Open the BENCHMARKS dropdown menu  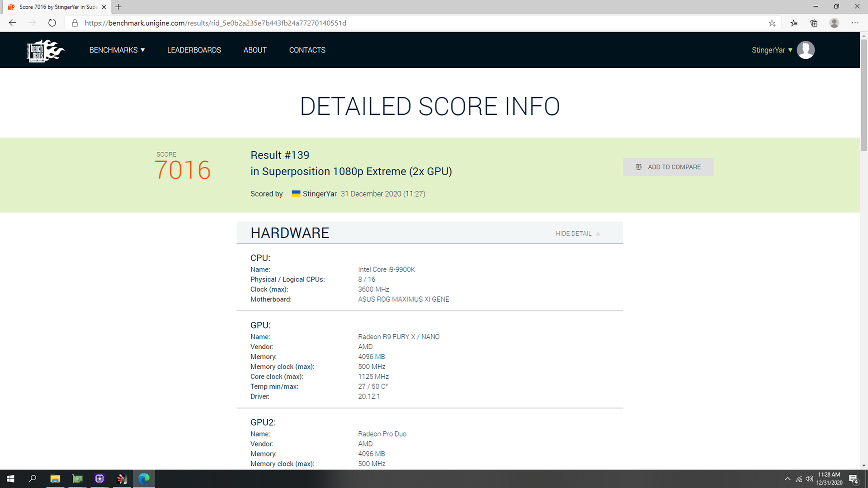[117, 50]
